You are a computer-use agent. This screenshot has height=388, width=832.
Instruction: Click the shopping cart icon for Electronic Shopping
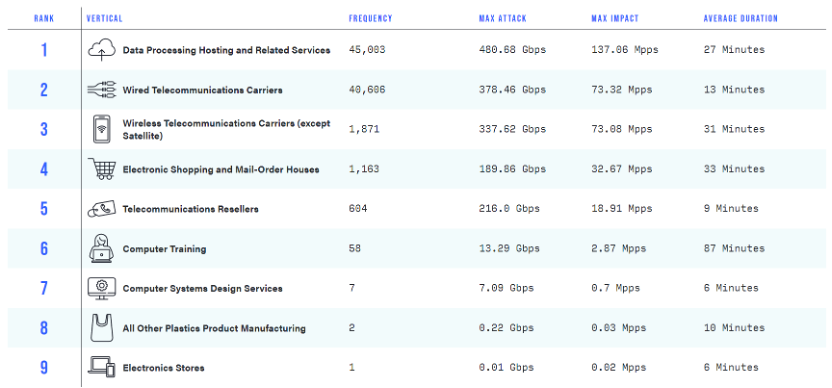[101, 169]
